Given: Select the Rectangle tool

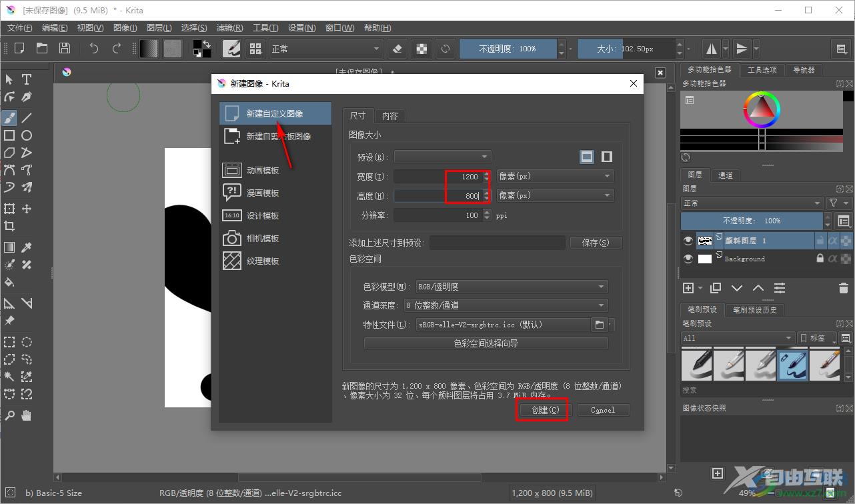Looking at the screenshot, I should pyautogui.click(x=9, y=135).
